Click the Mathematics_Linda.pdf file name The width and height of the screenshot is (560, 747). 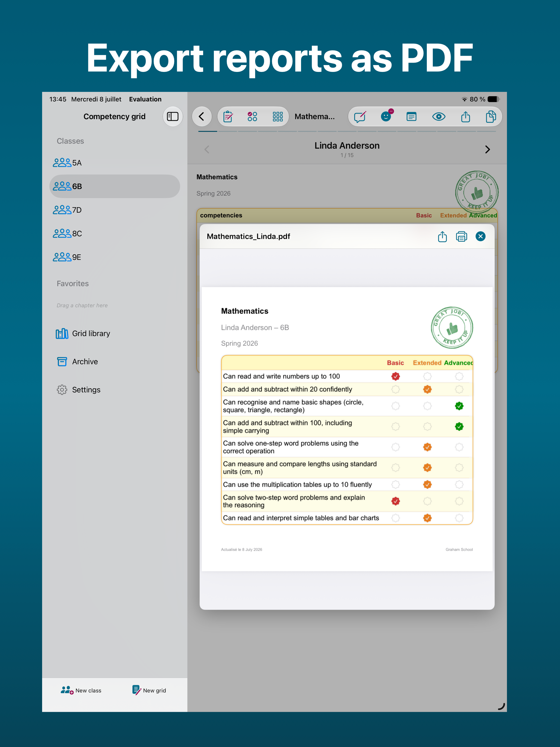(x=248, y=237)
